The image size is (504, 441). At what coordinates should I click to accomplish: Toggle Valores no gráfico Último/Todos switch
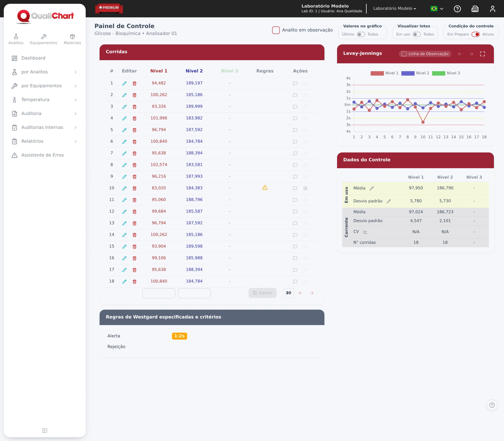point(361,34)
